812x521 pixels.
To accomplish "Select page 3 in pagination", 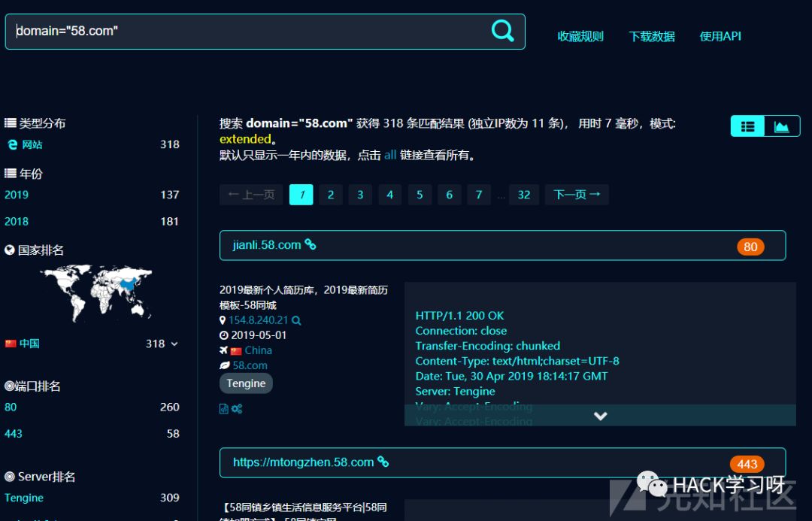I will pyautogui.click(x=360, y=195).
